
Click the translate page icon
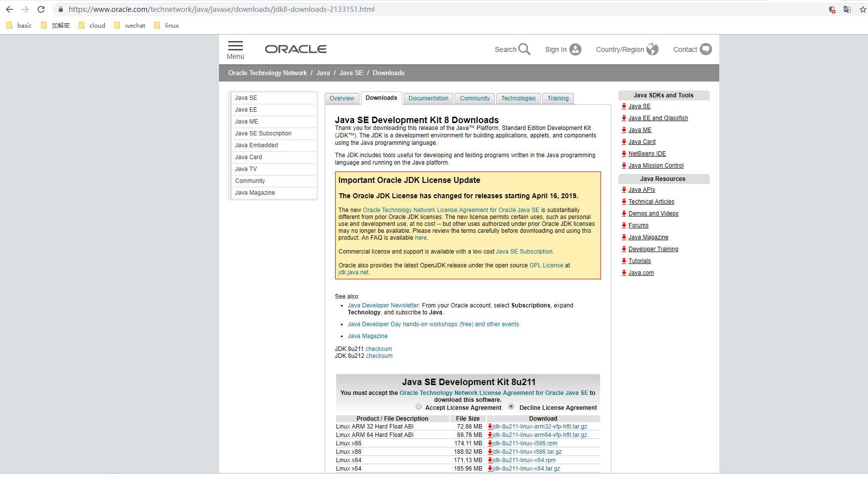pyautogui.click(x=847, y=9)
